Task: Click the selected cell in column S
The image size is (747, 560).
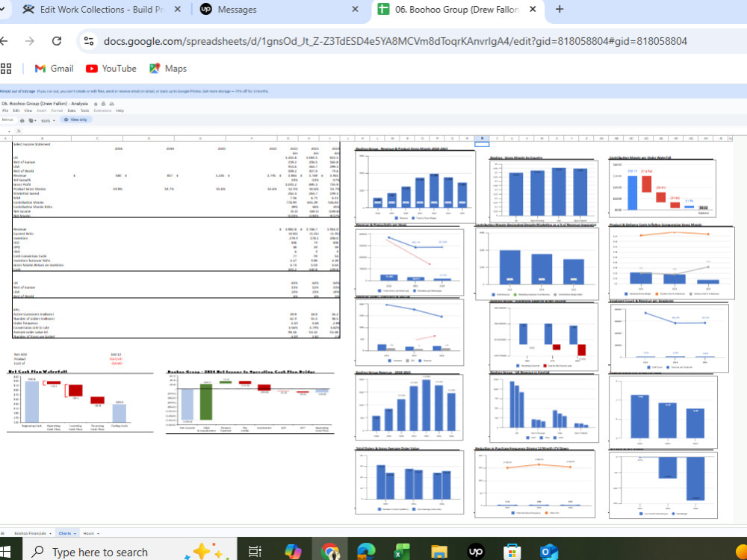Action: (x=482, y=144)
